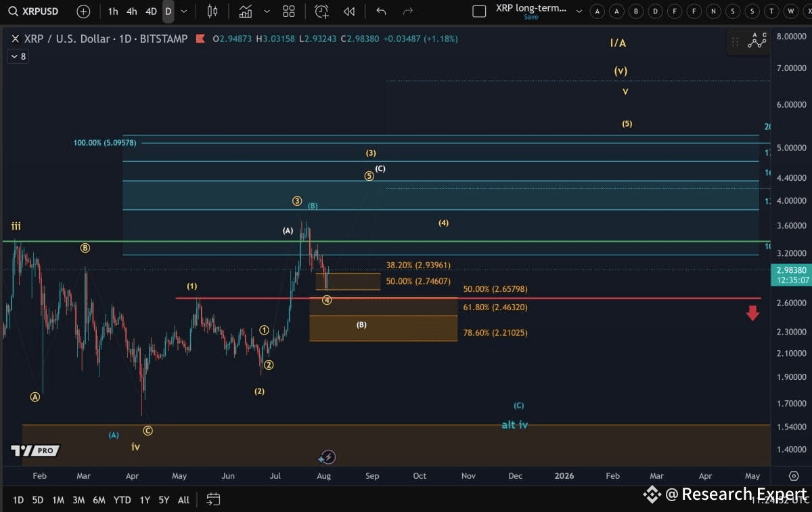The width and height of the screenshot is (812, 512).
Task: Select the red down arrow drawing
Action: click(752, 313)
